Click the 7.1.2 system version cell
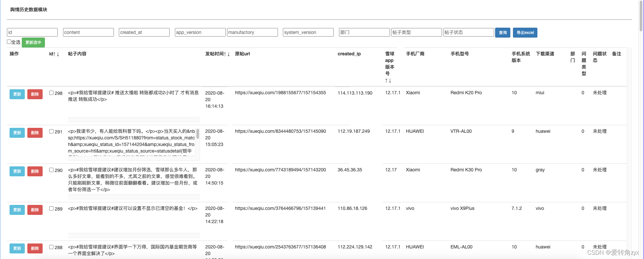 click(x=517, y=209)
